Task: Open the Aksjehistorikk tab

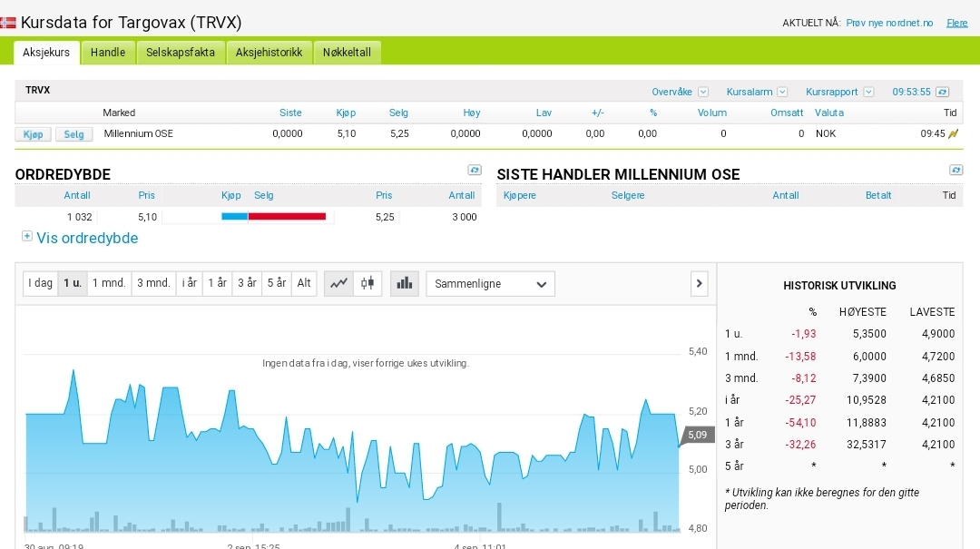Action: point(269,53)
